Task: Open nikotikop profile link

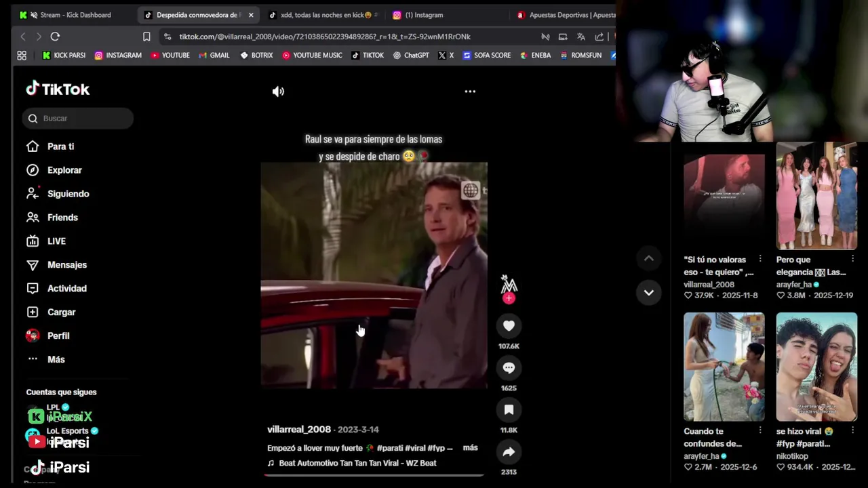Action: pyautogui.click(x=792, y=456)
